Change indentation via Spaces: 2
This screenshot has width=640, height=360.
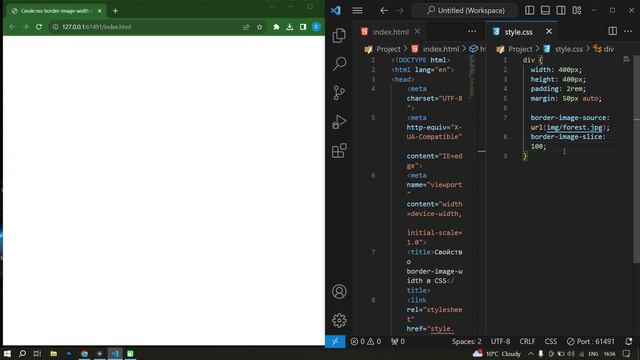point(467,341)
